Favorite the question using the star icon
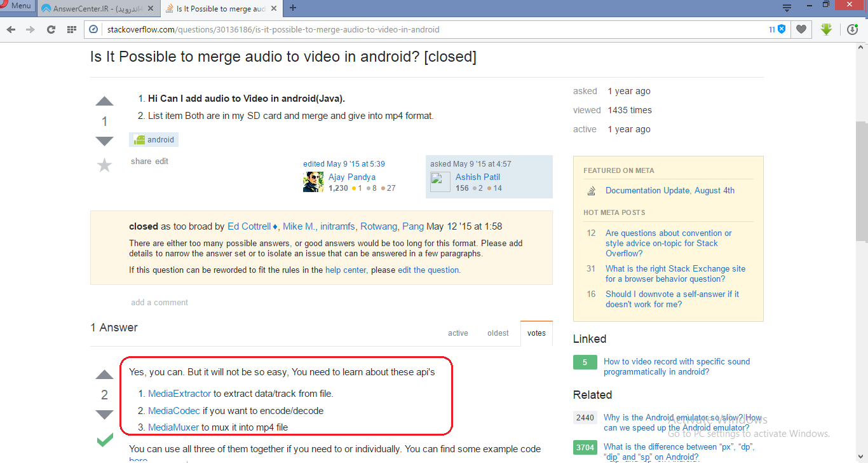This screenshot has height=463, width=868. click(104, 165)
